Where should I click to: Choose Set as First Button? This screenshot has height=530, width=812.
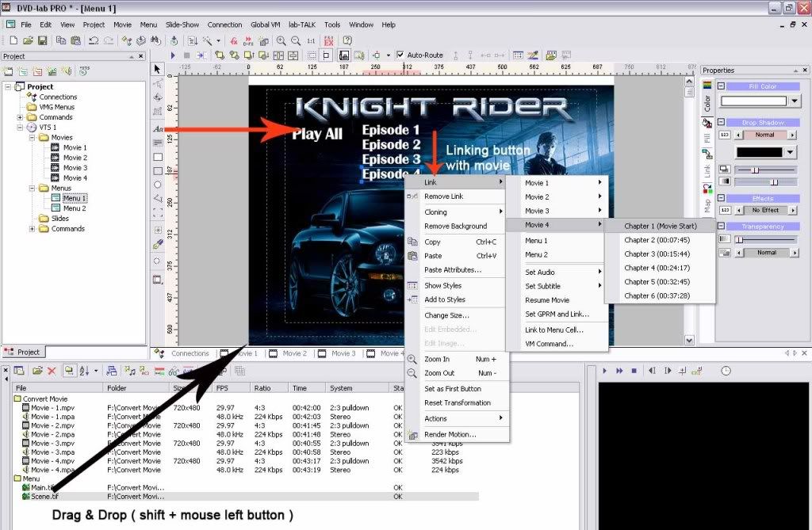coord(453,389)
